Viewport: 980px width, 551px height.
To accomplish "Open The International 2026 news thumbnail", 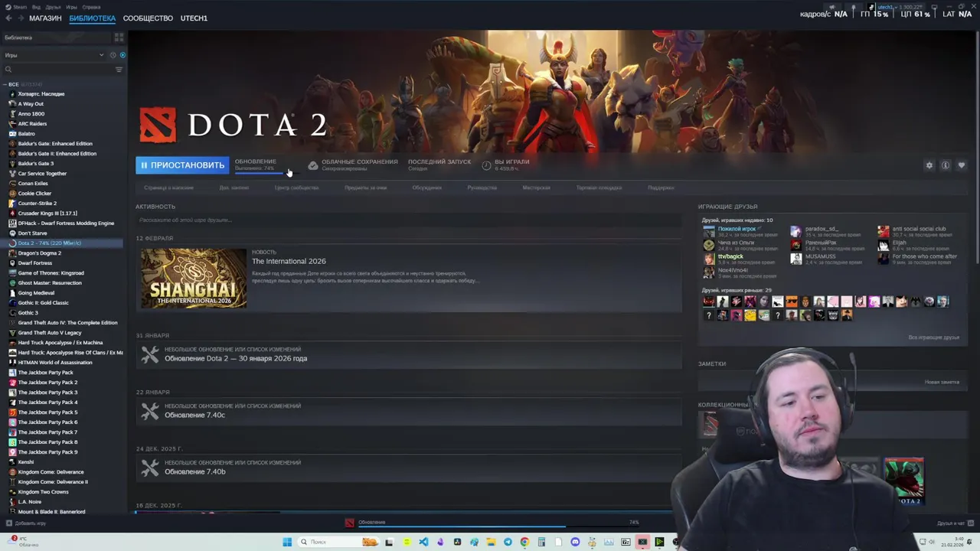I will coord(194,278).
